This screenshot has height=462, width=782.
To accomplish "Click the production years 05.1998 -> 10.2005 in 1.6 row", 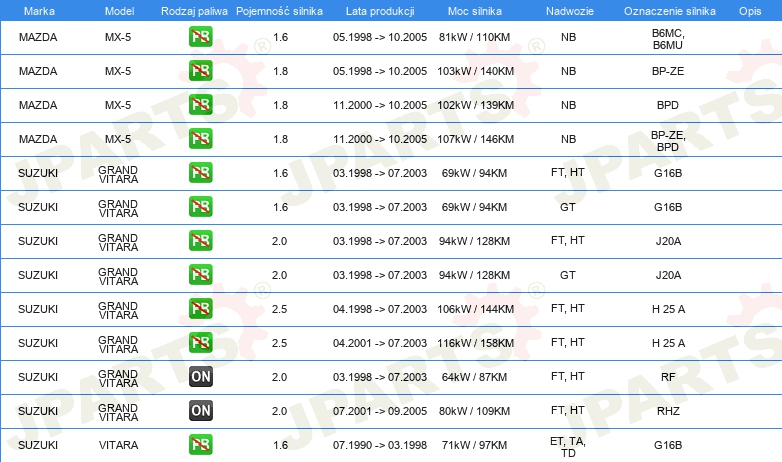I will point(380,37).
